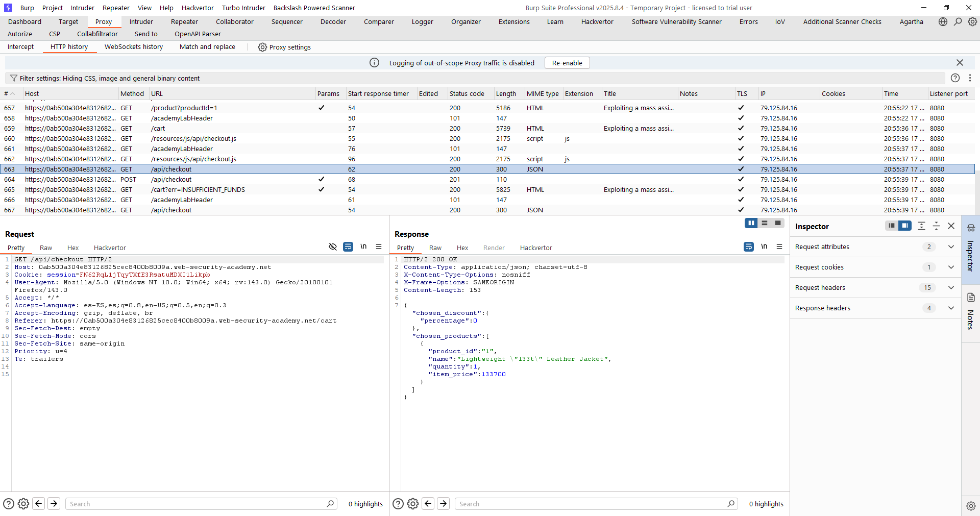Image resolution: width=980 pixels, height=516 pixels.
Task: Open the response pane options menu icon
Action: tap(779, 247)
